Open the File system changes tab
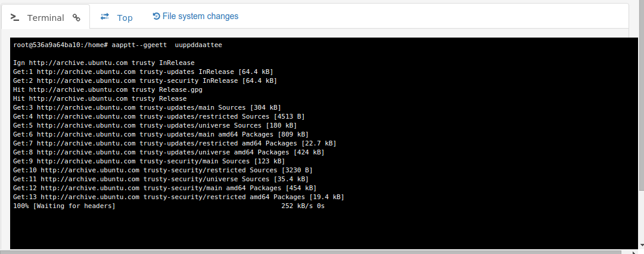 pyautogui.click(x=200, y=16)
